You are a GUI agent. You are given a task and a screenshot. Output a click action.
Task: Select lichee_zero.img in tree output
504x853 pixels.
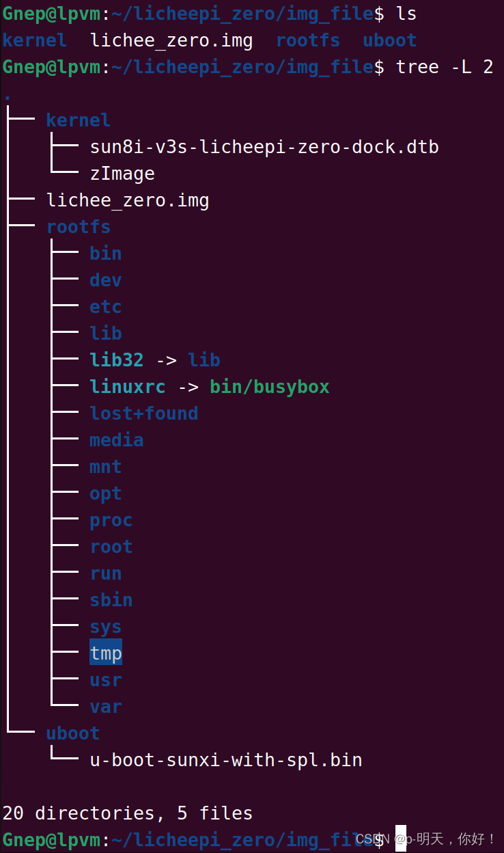coord(127,200)
